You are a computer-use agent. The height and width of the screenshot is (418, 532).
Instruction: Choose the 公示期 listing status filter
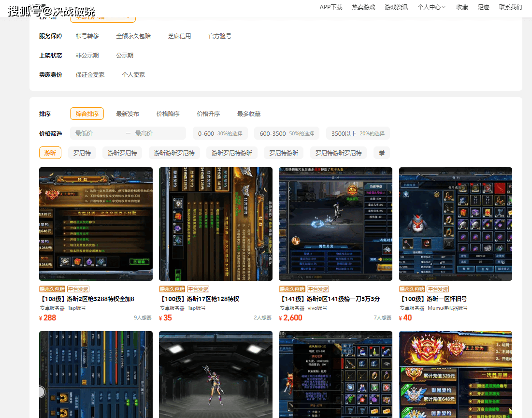pos(125,56)
